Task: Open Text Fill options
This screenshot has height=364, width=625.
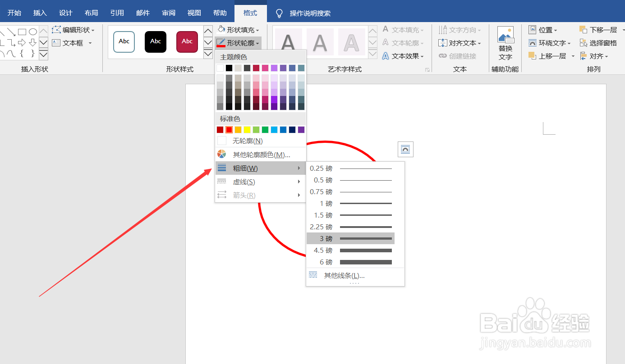Action: (x=403, y=30)
